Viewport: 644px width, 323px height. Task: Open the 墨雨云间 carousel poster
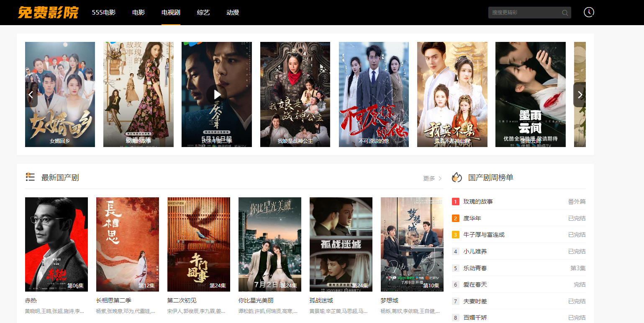pyautogui.click(x=531, y=94)
